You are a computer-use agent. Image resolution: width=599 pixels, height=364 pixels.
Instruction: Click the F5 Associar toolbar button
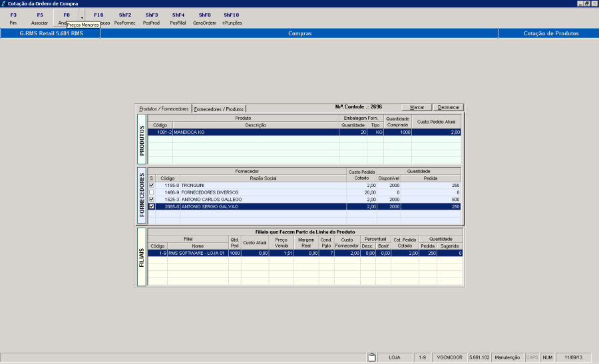40,19
